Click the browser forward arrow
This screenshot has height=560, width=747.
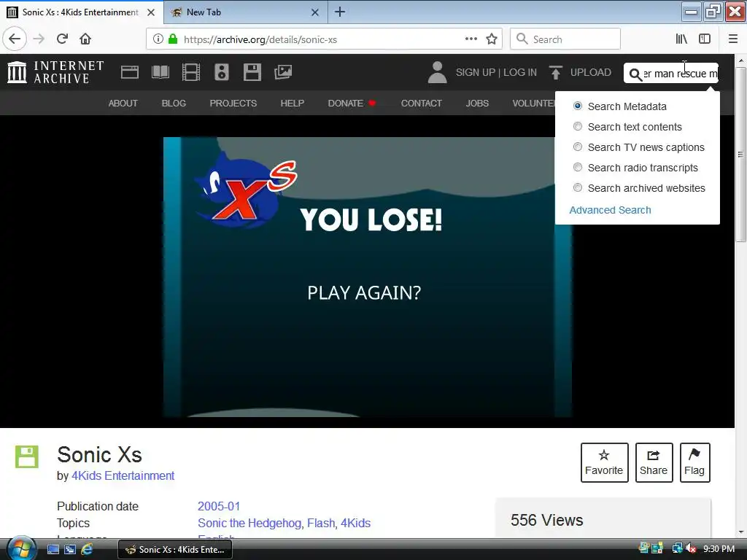39,39
